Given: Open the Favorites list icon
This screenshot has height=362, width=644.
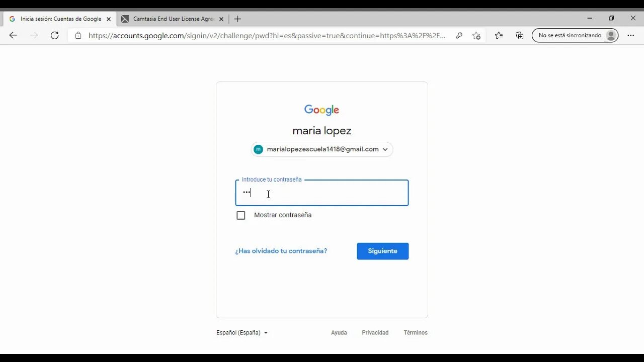Looking at the screenshot, I should [x=499, y=35].
